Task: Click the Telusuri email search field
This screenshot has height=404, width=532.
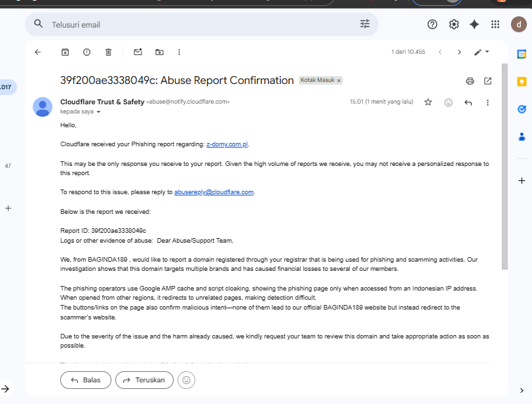Action: click(202, 24)
